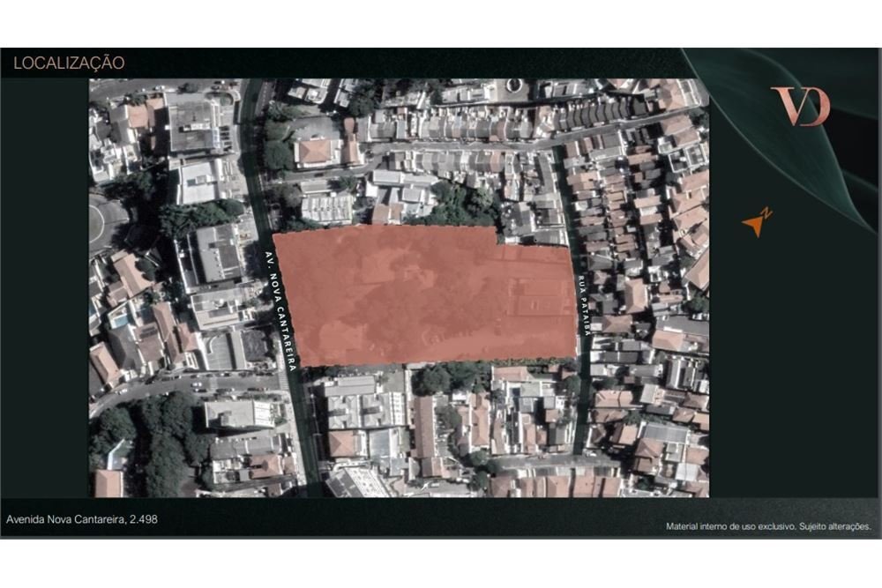The height and width of the screenshot is (588, 882).
Task: Click the Rua Pataiba street label
Action: [583, 305]
